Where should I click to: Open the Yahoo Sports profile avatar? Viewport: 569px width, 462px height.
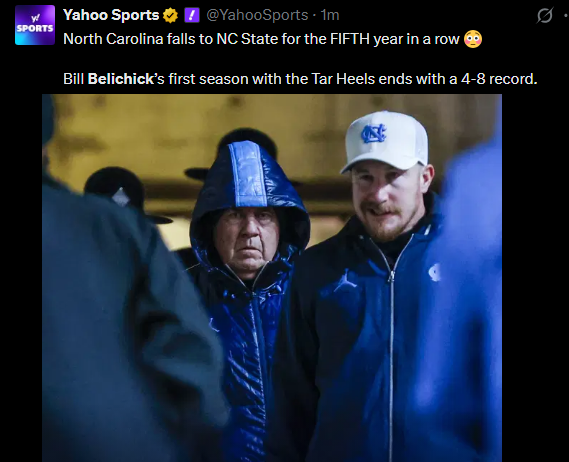coord(35,25)
